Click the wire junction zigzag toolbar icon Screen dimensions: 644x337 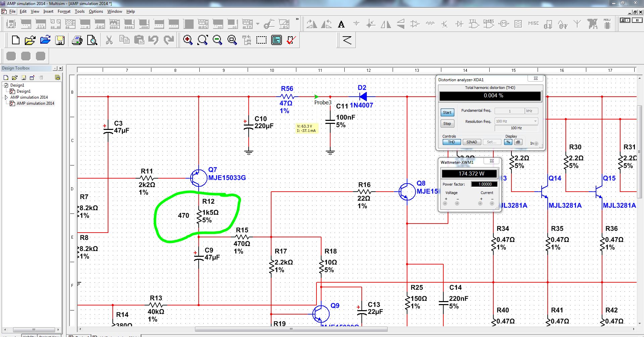point(347,40)
